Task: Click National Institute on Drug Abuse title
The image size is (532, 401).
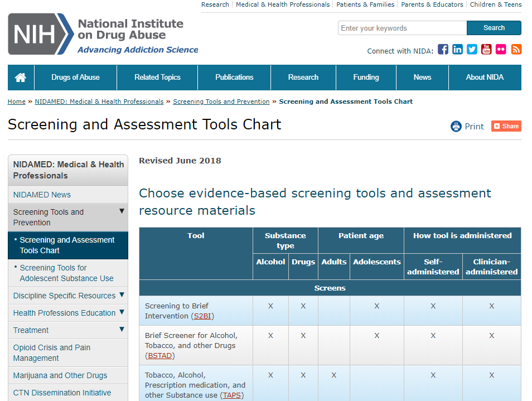Action: [x=130, y=29]
